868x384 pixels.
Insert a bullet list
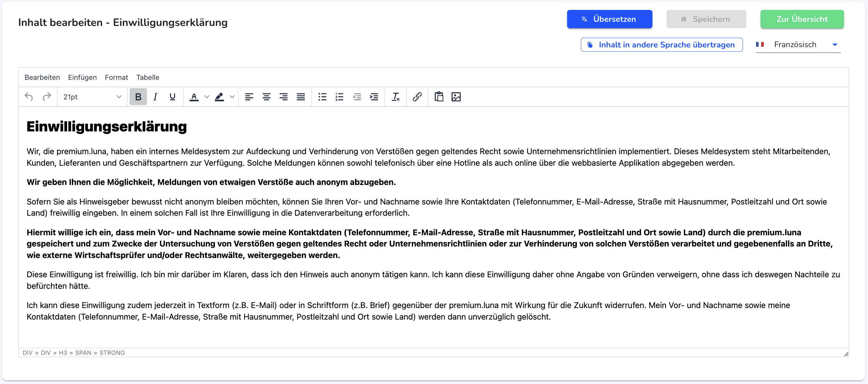tap(322, 97)
